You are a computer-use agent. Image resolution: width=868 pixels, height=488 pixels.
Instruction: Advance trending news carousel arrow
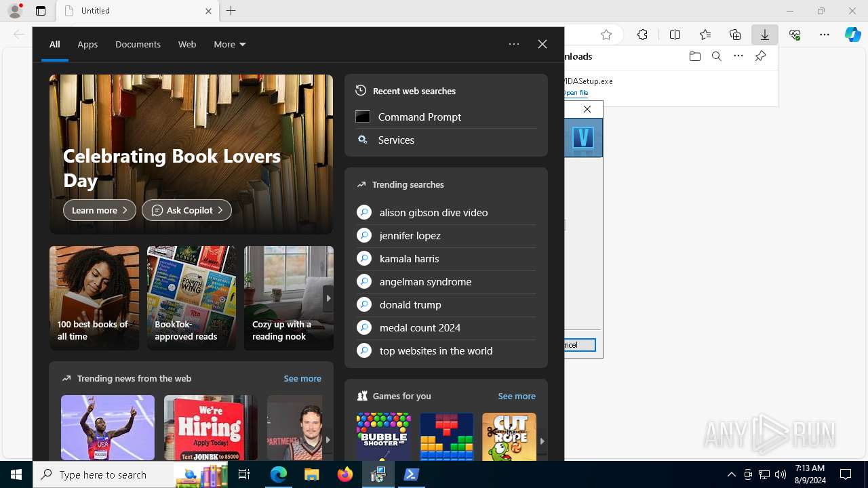(x=328, y=440)
